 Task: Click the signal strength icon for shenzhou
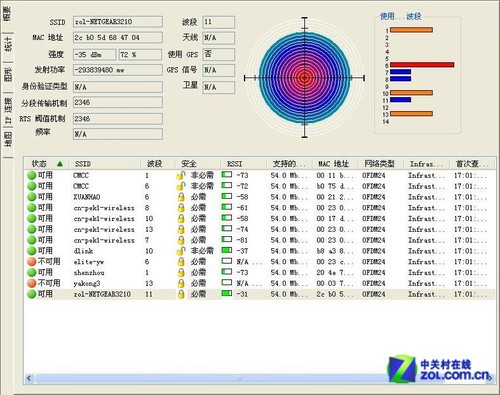pos(227,272)
